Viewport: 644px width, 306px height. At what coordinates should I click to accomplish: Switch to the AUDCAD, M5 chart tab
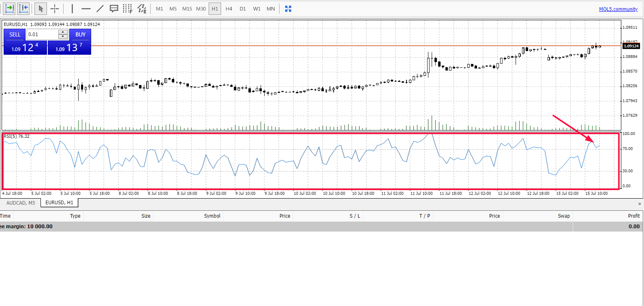(21, 203)
